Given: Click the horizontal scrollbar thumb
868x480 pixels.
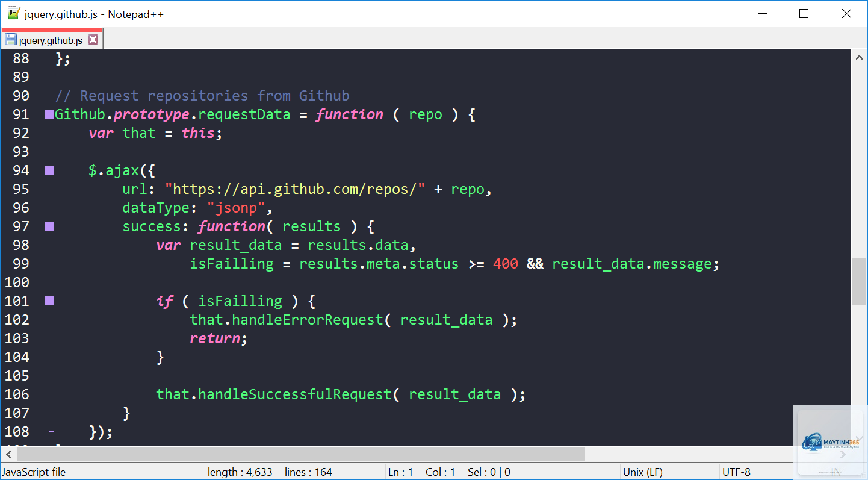Looking at the screenshot, I should (x=301, y=454).
